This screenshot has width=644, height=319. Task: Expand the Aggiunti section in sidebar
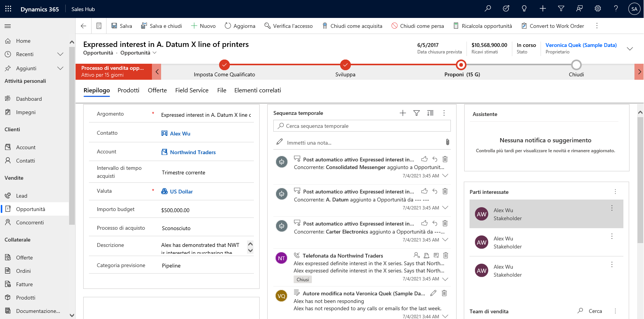tap(60, 68)
